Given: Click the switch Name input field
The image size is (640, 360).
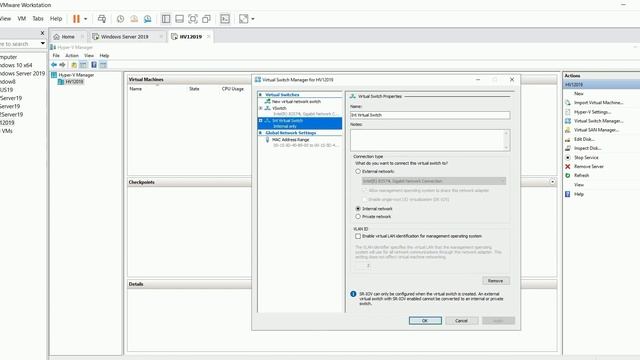Looking at the screenshot, I should pyautogui.click(x=430, y=115).
